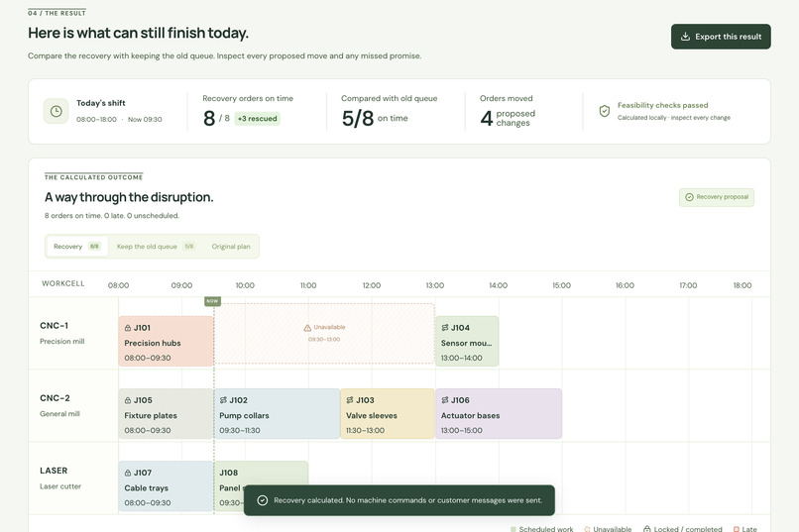Click the Feasibility checks passed text
The height and width of the screenshot is (532, 799).
pos(662,105)
